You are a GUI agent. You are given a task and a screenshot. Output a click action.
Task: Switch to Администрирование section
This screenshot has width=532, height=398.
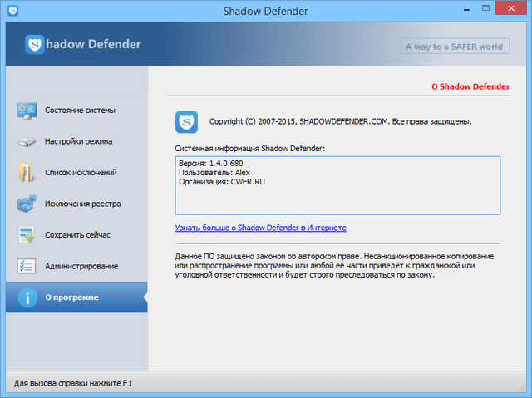(81, 267)
